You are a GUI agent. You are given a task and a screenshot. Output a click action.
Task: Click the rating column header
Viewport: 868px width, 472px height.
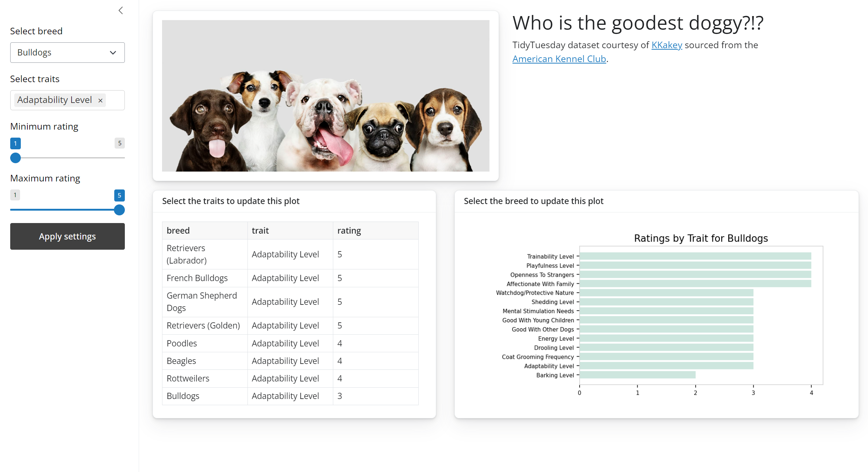tap(349, 230)
